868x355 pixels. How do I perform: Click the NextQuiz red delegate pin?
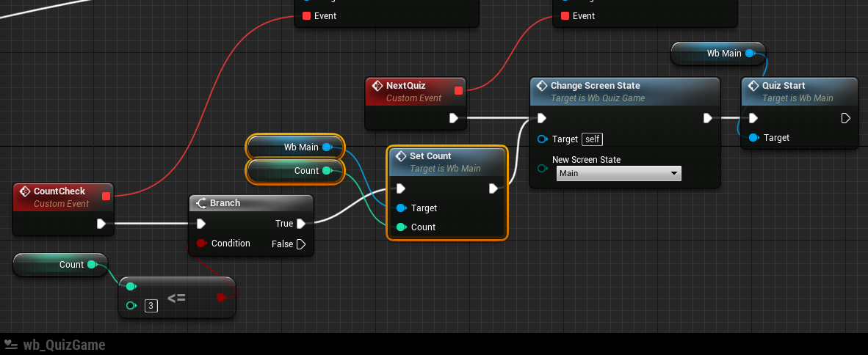(458, 91)
